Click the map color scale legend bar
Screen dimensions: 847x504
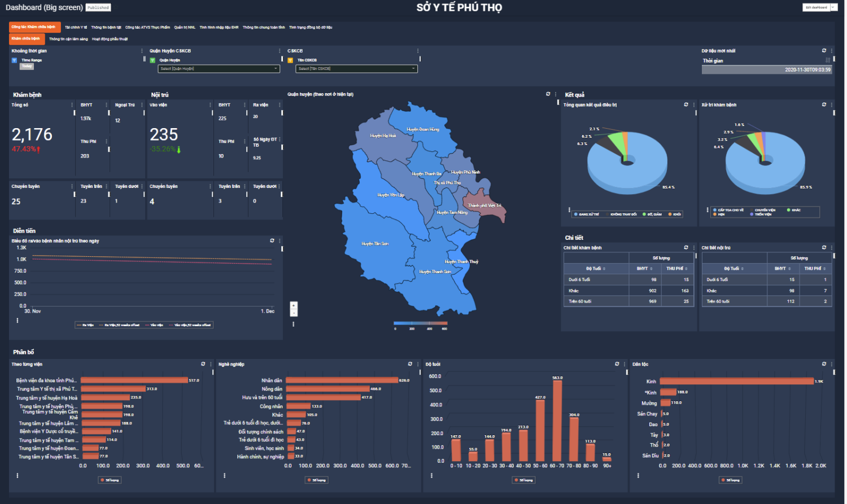421,323
